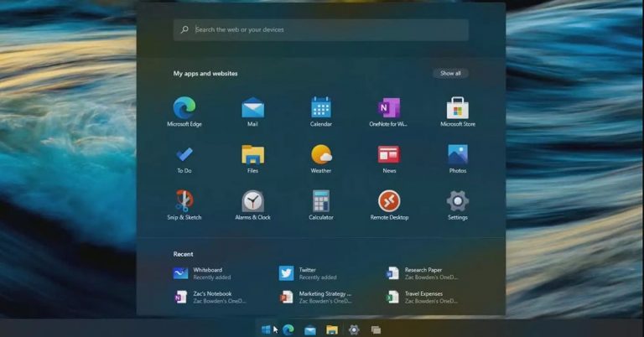Open Settings from the apps grid

tap(458, 205)
